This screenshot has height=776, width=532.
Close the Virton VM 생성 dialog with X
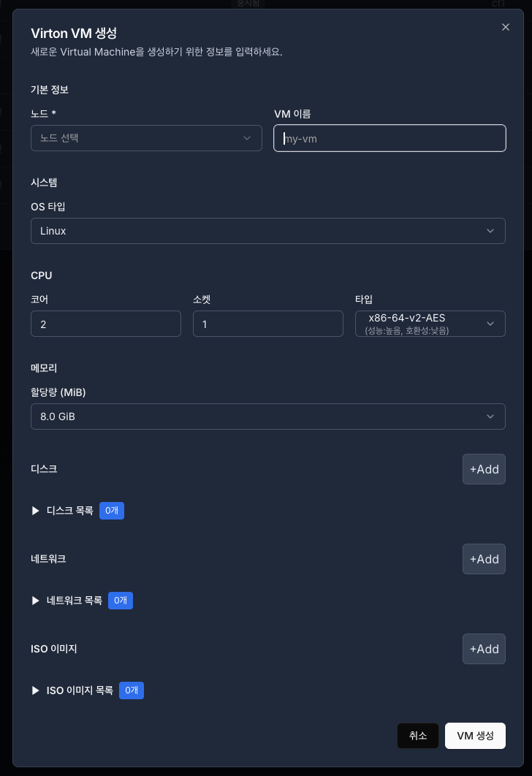coord(505,27)
